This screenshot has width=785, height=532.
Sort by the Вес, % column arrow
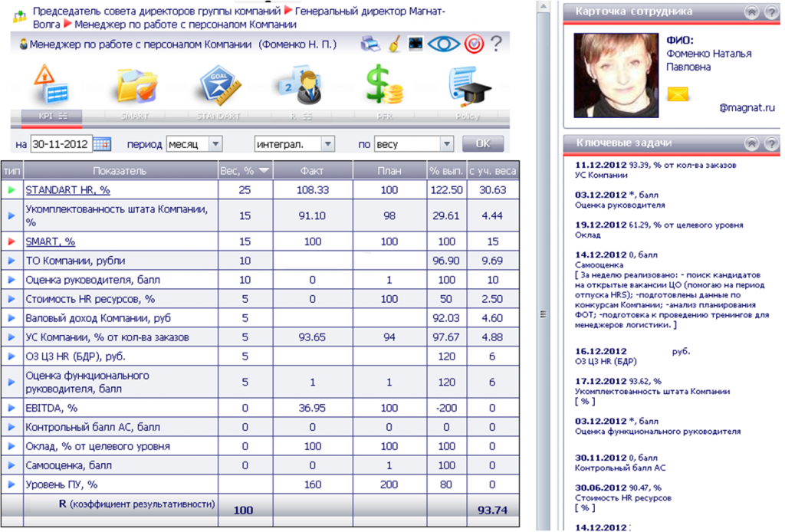[264, 171]
